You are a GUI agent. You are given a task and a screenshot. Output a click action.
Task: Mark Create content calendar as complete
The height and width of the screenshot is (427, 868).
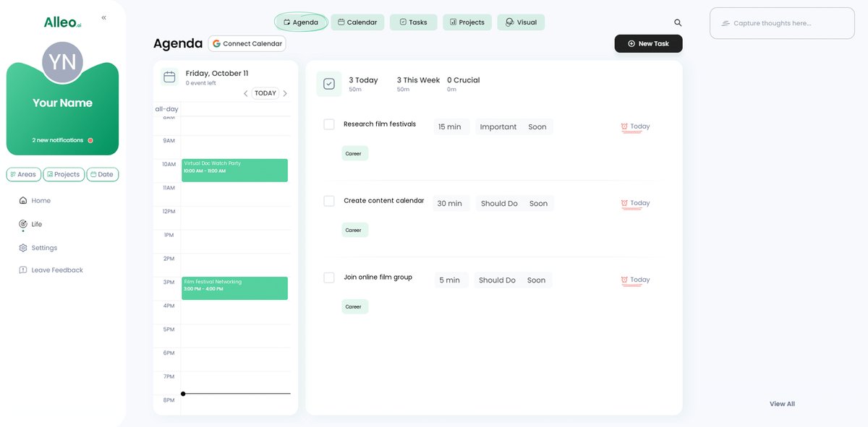(328, 200)
